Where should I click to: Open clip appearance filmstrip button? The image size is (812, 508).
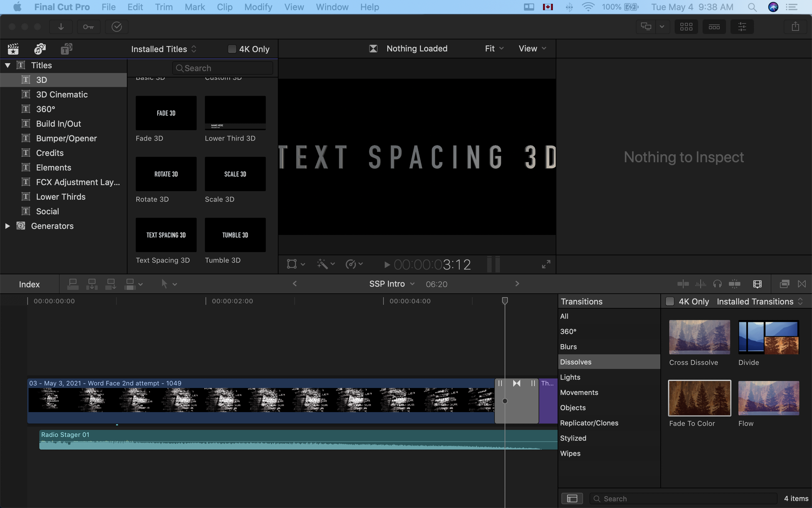click(757, 284)
